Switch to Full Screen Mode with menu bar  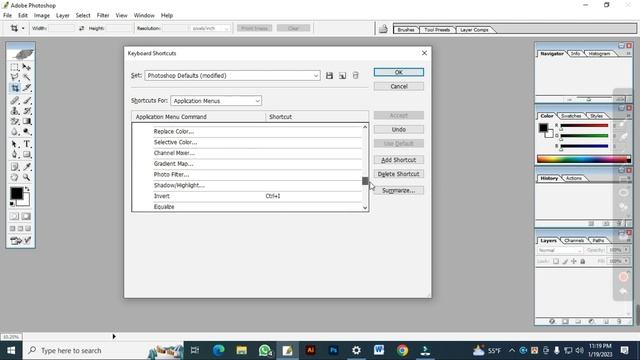[x=20, y=229]
